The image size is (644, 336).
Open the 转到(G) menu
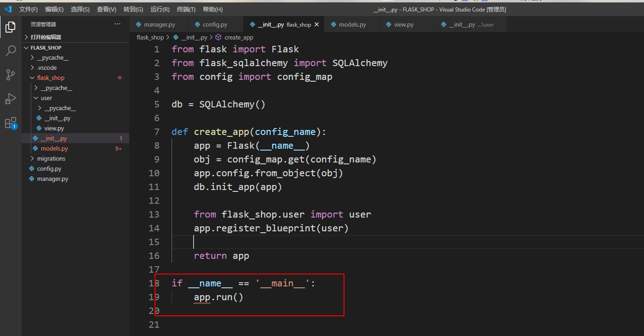(x=133, y=9)
